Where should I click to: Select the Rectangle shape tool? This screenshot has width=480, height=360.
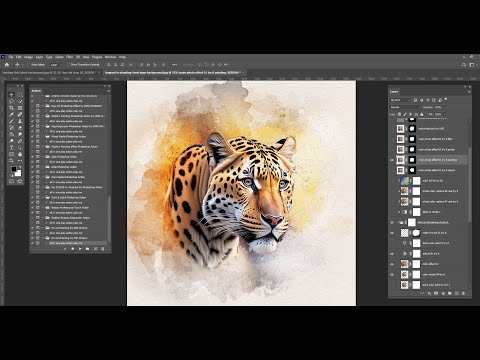coord(11,154)
